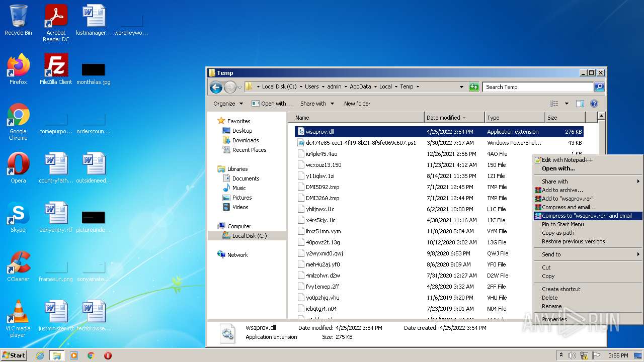
Task: Open the view options dropdown arrow
Action: click(x=567, y=104)
